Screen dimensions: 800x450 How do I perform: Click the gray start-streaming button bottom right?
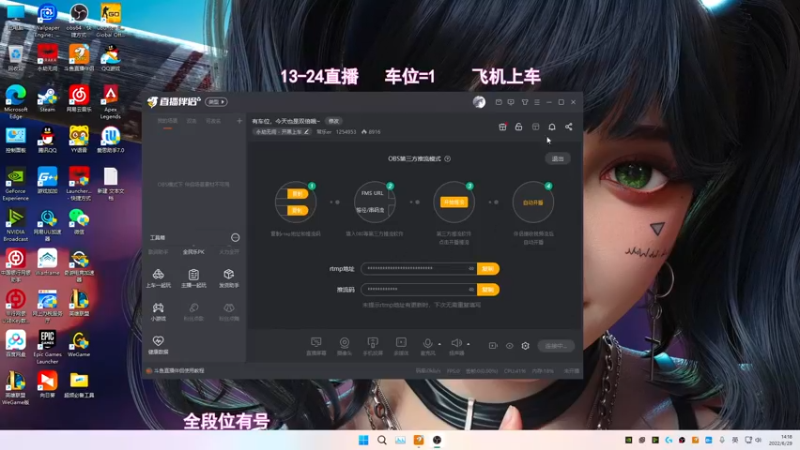click(556, 346)
